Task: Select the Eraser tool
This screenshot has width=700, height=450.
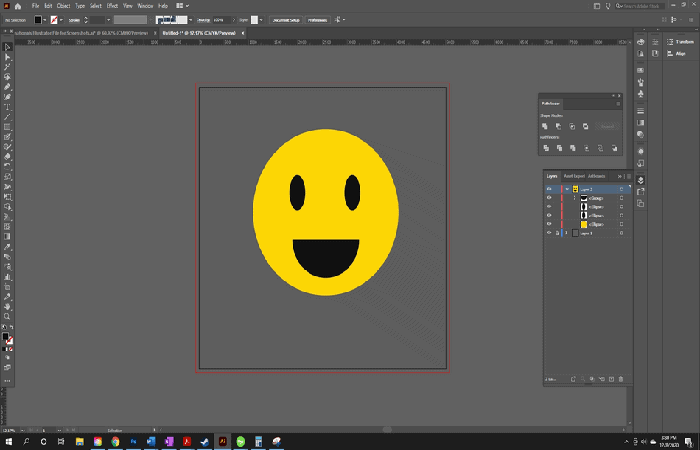Action: coord(7,157)
